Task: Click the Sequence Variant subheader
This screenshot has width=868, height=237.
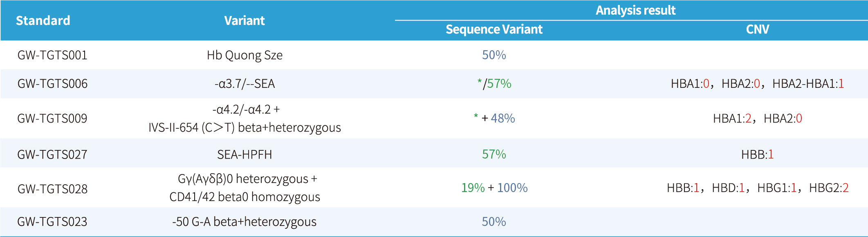Action: pos(494,29)
